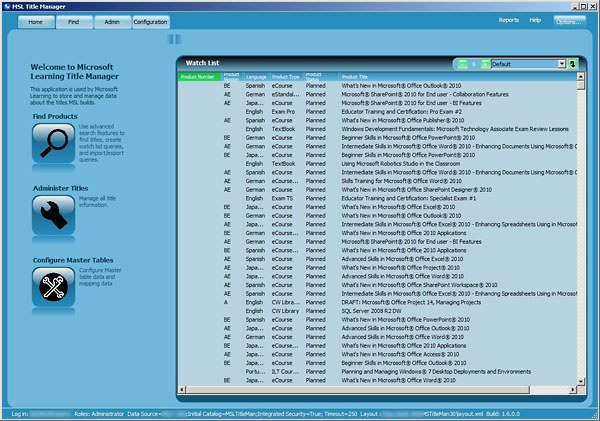
Task: Click the horizontal scrollbar thumb
Action: click(358, 390)
